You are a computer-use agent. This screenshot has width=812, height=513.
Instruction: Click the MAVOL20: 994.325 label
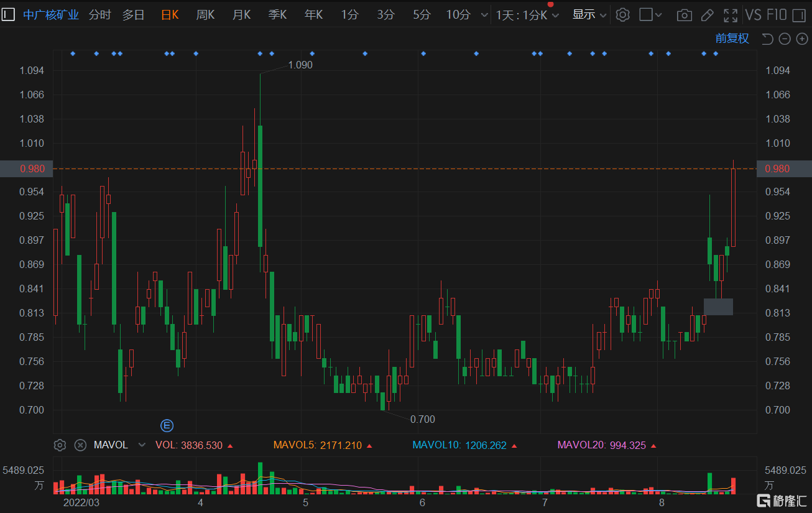click(602, 445)
